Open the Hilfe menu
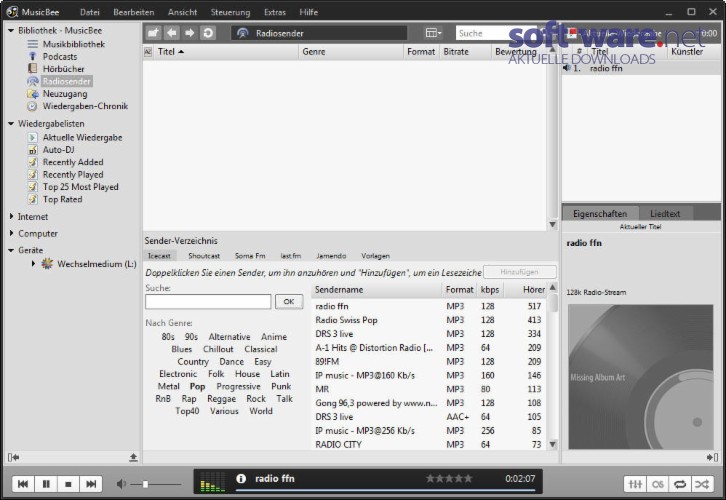Screen dimensions: 726x500 point(308,12)
